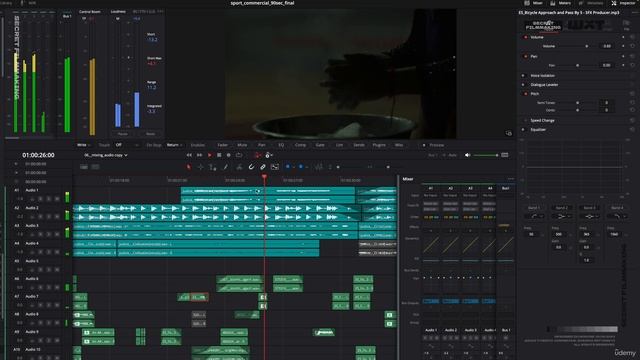Click the DIM icon beside monitor volume
640x360 pixels.
(505, 155)
